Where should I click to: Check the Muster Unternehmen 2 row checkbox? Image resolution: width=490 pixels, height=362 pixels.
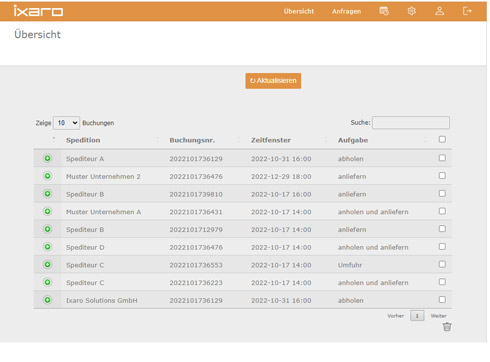(x=442, y=175)
